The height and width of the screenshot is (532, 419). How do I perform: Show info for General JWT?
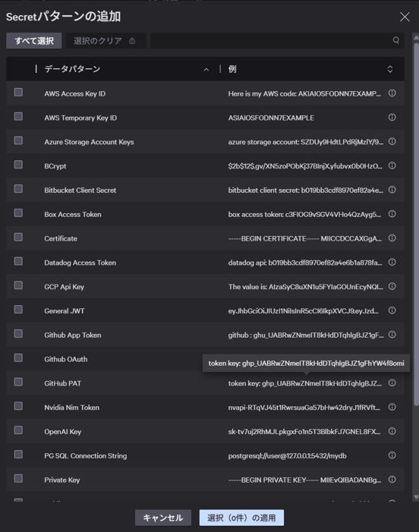point(392,310)
